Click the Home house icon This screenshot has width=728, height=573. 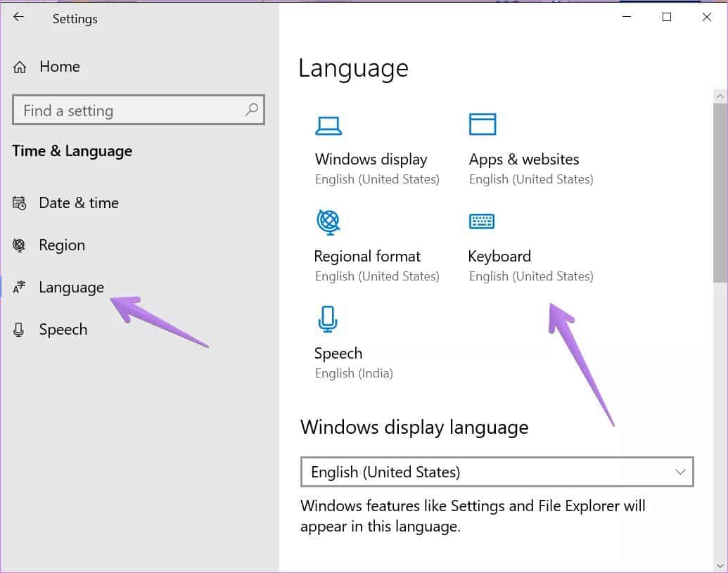pyautogui.click(x=20, y=67)
